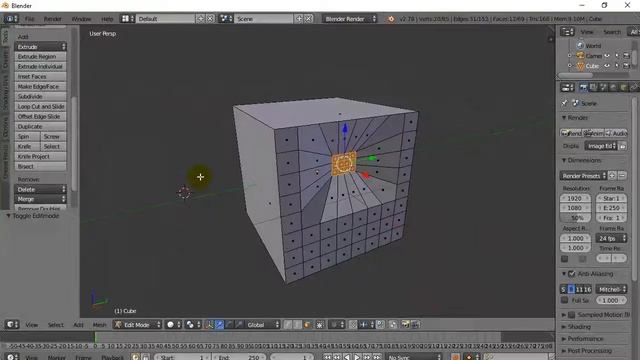Viewport: 640px width, 360px height.
Task: Adjust the resolution percentage 50% slider
Action: (x=576, y=218)
